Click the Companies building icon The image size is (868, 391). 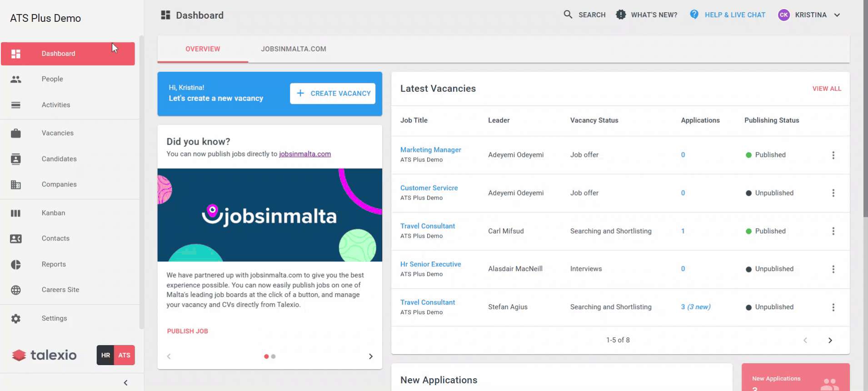pos(16,185)
